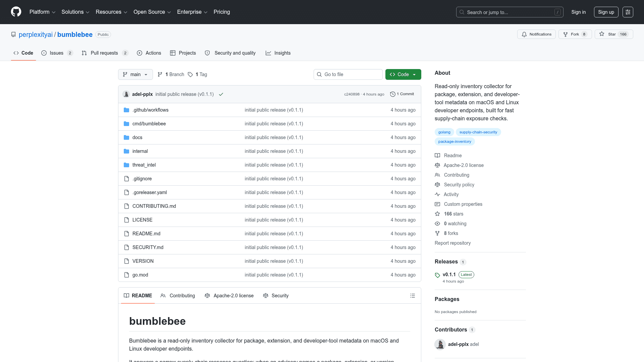This screenshot has width=644, height=362.
Task: Open the golang topic tag
Action: 444,132
